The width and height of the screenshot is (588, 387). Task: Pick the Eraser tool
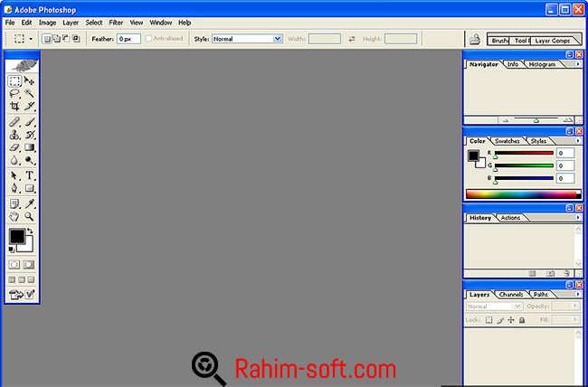pos(14,147)
